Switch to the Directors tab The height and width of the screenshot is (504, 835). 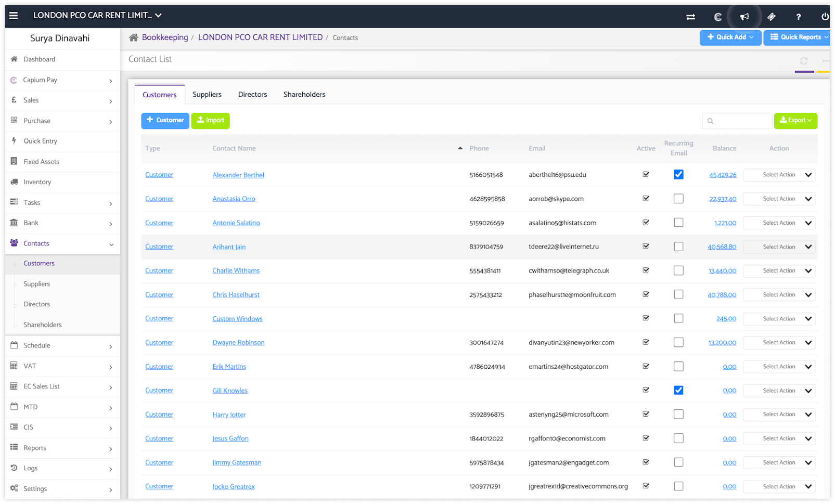[253, 95]
